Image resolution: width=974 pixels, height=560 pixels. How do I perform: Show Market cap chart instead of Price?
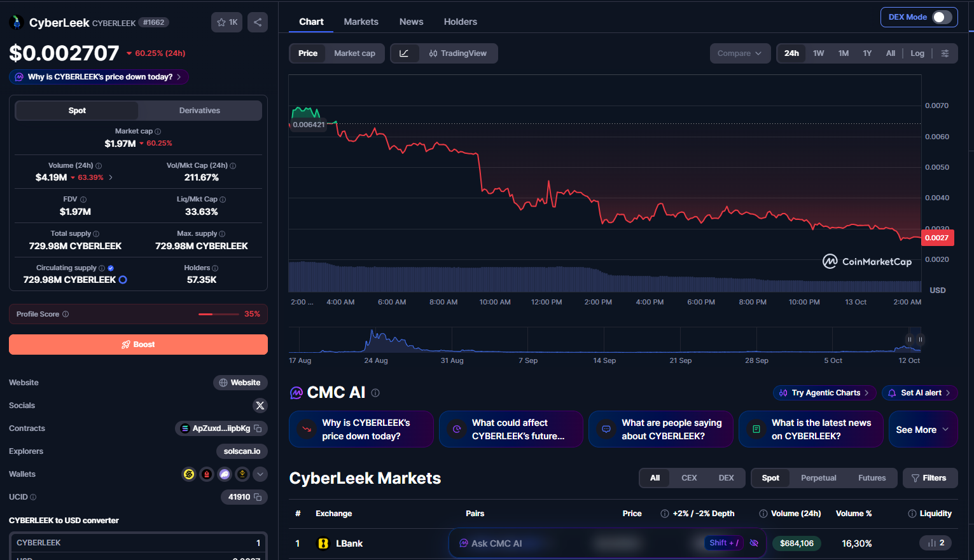pyautogui.click(x=354, y=53)
